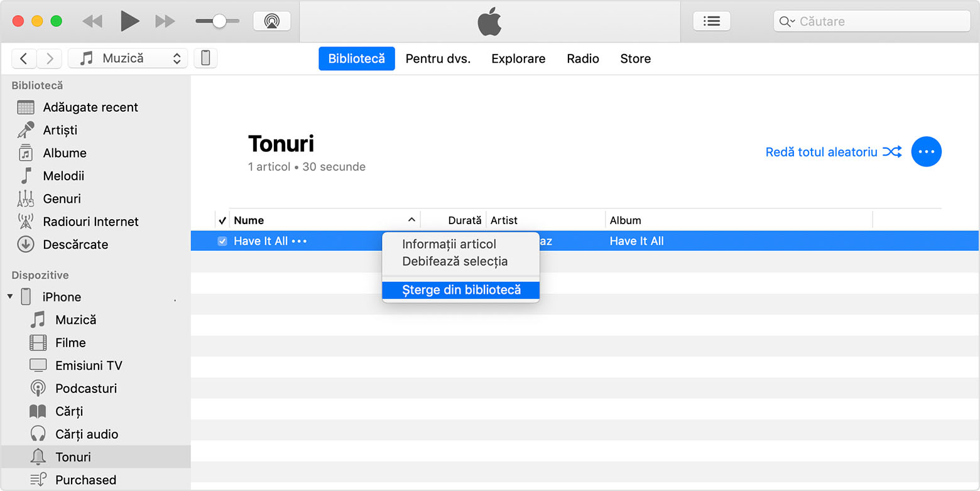Click the Have It All album cell
980x491 pixels.
(x=636, y=241)
